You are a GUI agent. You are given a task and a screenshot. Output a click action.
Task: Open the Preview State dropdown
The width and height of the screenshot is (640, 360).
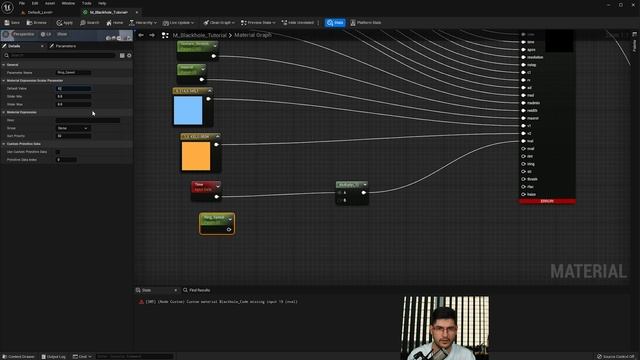(x=258, y=22)
